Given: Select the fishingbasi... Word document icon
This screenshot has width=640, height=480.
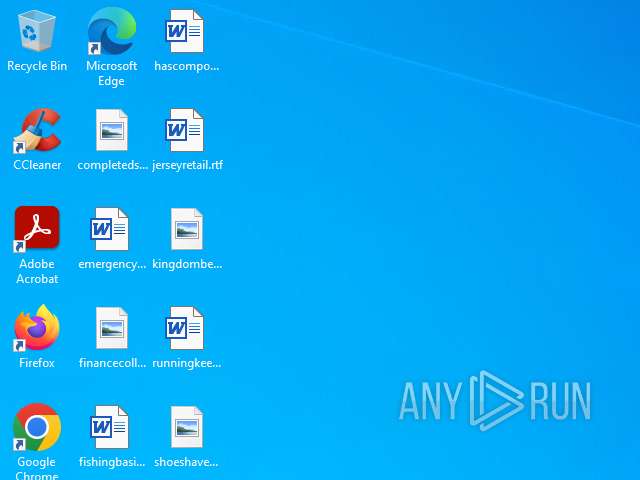Looking at the screenshot, I should pyautogui.click(x=109, y=427).
